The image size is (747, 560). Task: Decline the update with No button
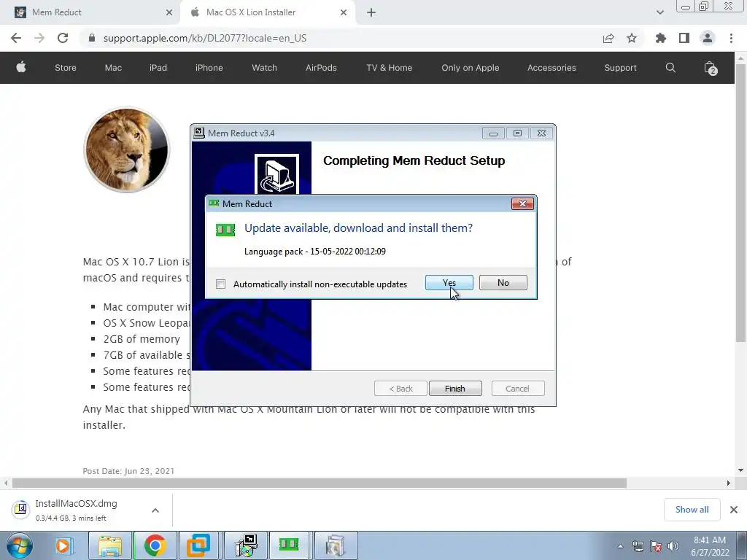pyautogui.click(x=503, y=283)
